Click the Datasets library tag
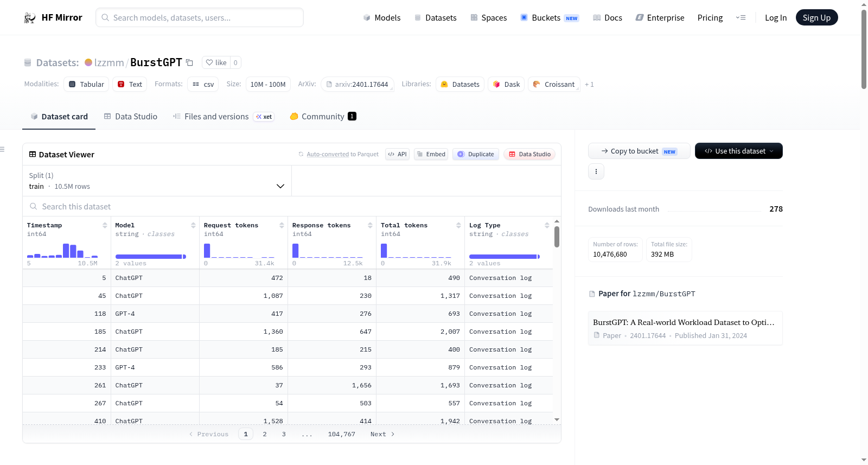Screen dimensions: 868x465 click(460, 84)
